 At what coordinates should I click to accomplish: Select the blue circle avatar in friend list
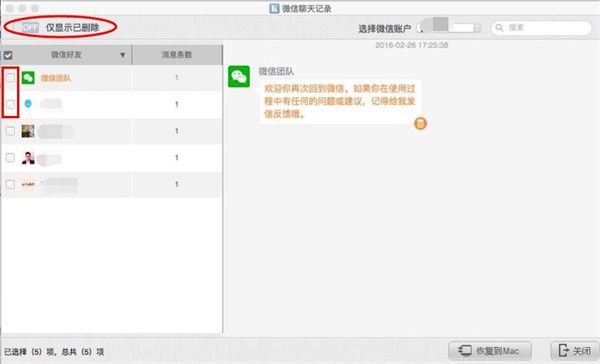tap(28, 104)
